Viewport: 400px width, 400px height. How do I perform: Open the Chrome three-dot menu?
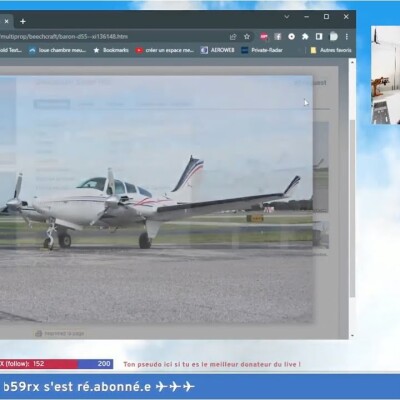pyautogui.click(x=347, y=37)
